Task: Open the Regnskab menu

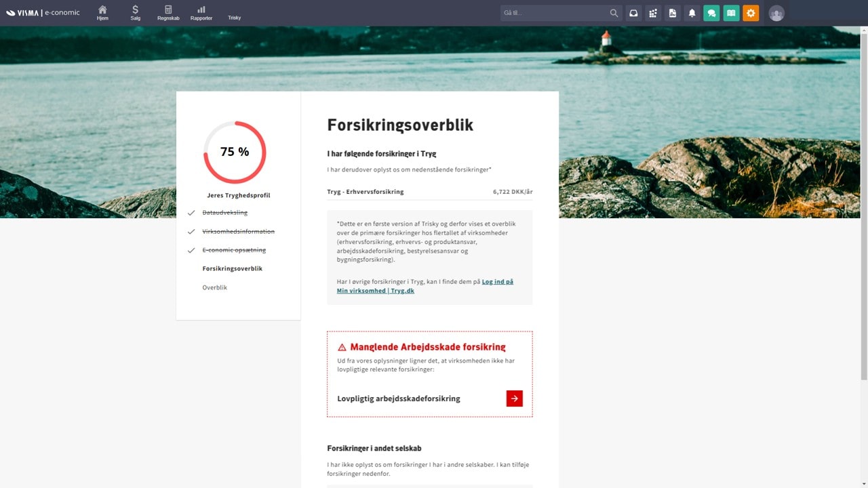Action: pos(168,13)
